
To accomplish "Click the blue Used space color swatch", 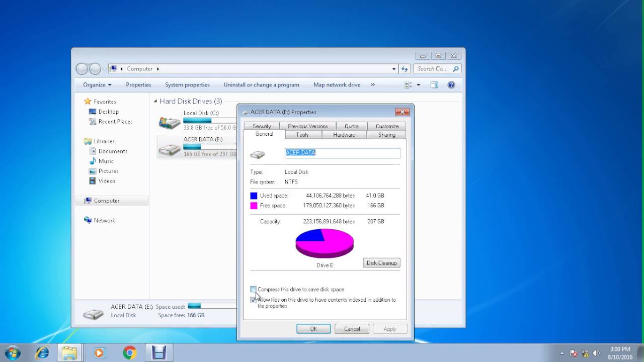I will pyautogui.click(x=254, y=196).
